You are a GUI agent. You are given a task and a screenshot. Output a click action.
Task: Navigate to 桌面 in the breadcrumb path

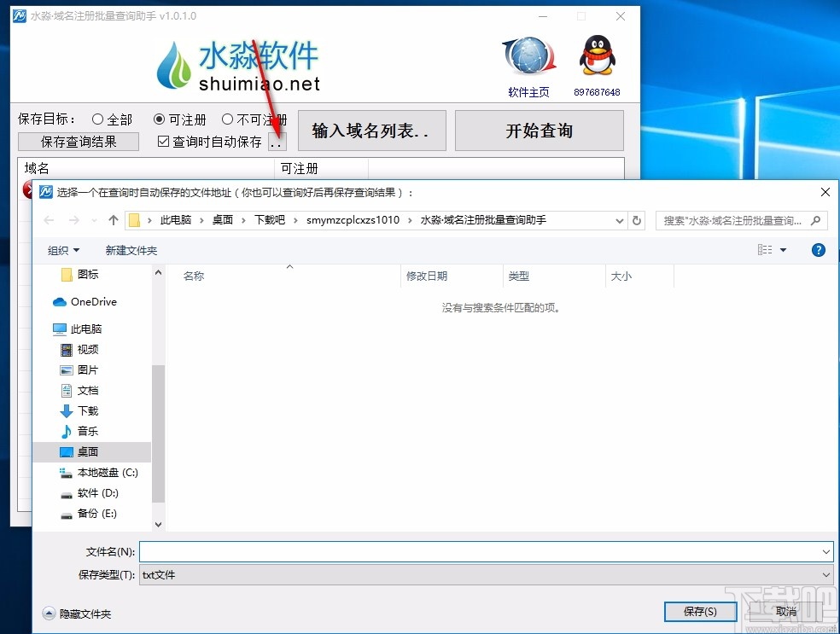222,219
